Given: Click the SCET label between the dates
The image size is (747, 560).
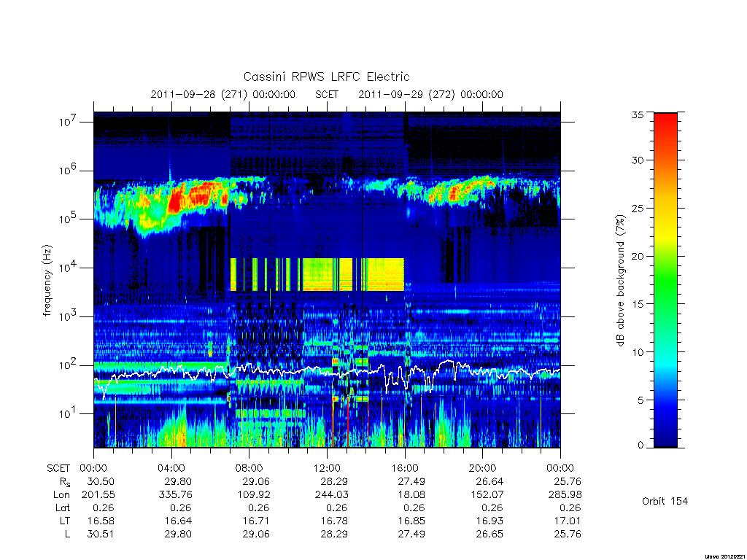Looking at the screenshot, I should [x=327, y=94].
